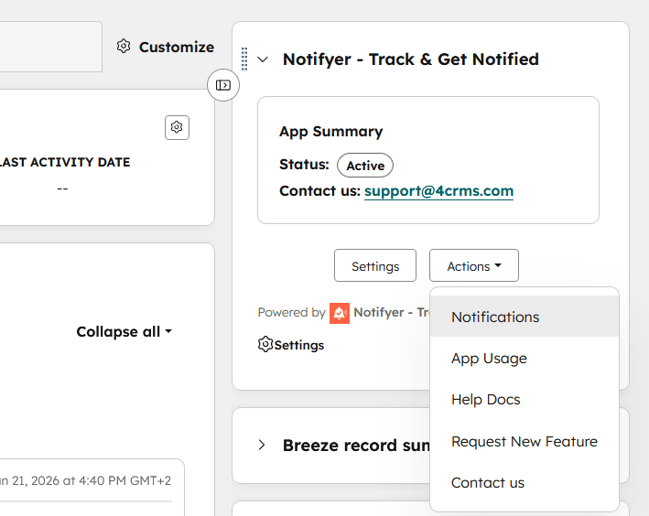Open the Actions dropdown button

click(474, 266)
